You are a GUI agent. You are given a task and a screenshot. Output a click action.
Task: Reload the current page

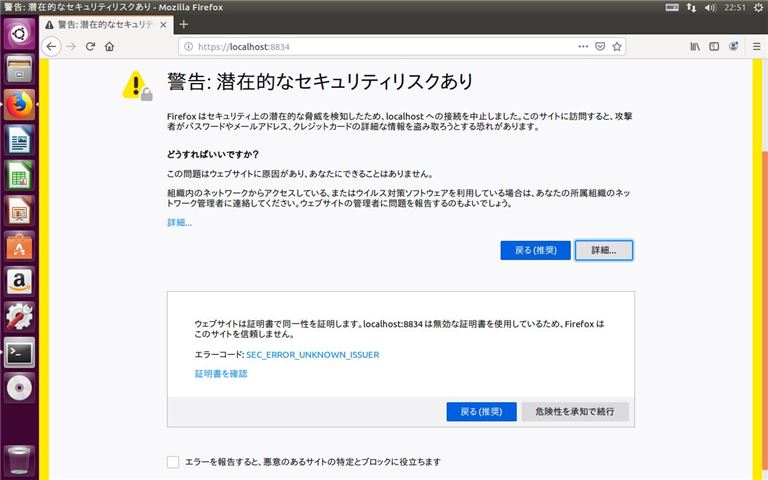click(90, 47)
